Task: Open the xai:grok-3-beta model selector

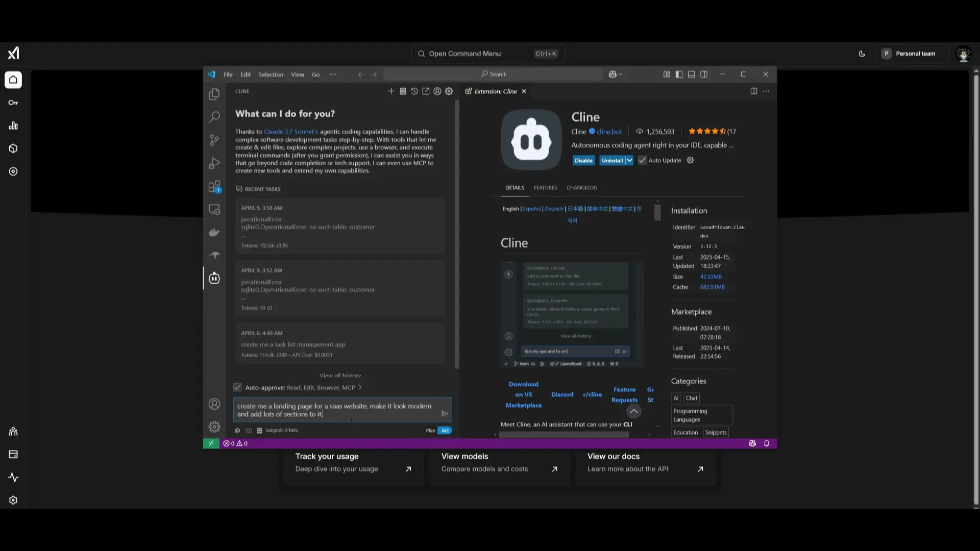Action: coord(282,431)
